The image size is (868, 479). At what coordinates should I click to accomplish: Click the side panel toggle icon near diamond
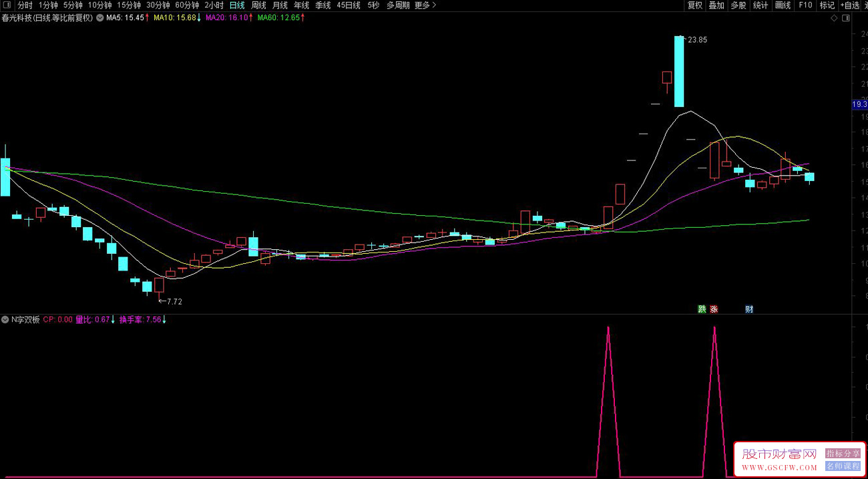(x=845, y=18)
